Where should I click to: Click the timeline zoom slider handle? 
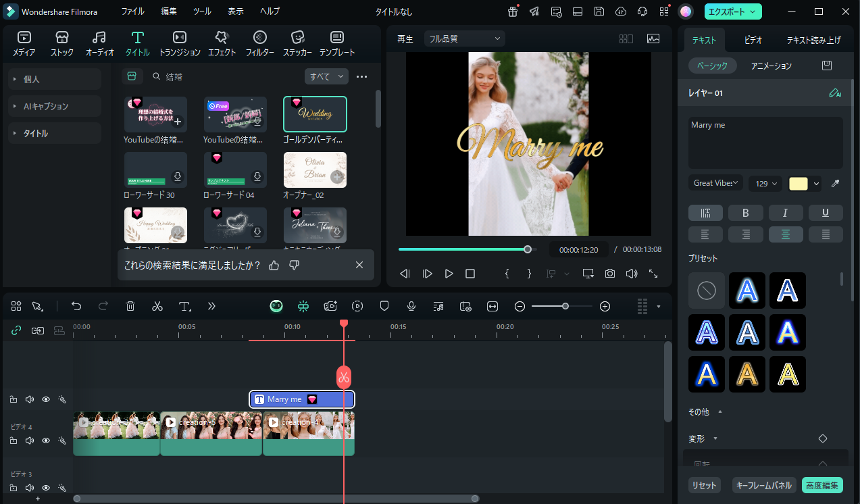pyautogui.click(x=565, y=306)
